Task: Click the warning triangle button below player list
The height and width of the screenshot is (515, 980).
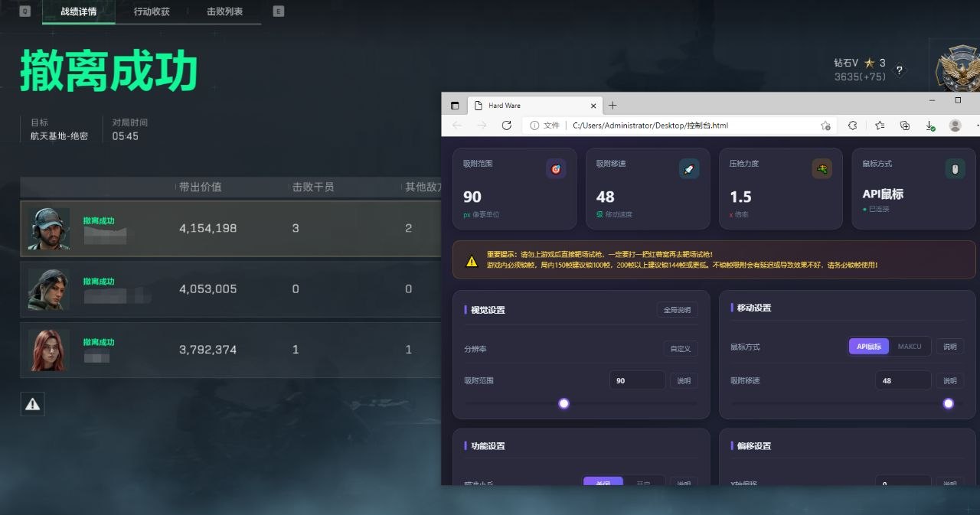Action: 32,404
